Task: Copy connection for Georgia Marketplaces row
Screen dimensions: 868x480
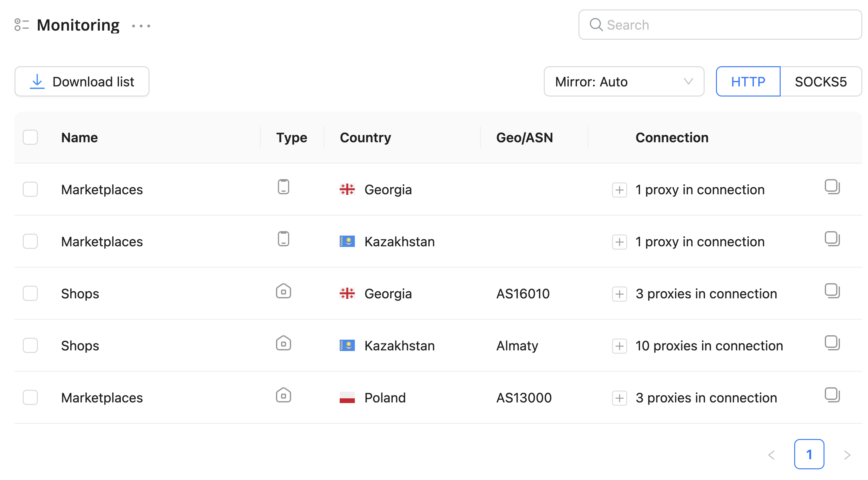Action: 832,187
